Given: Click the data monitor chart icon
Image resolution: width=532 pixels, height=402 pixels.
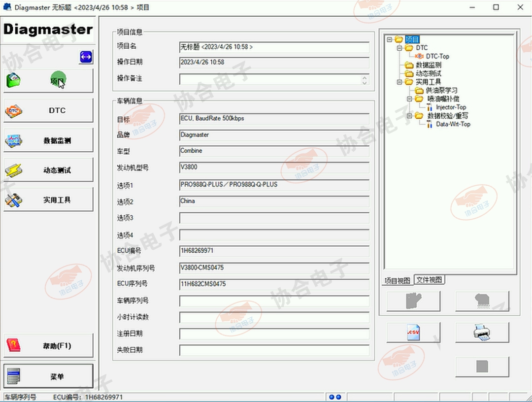Looking at the screenshot, I should (14, 140).
